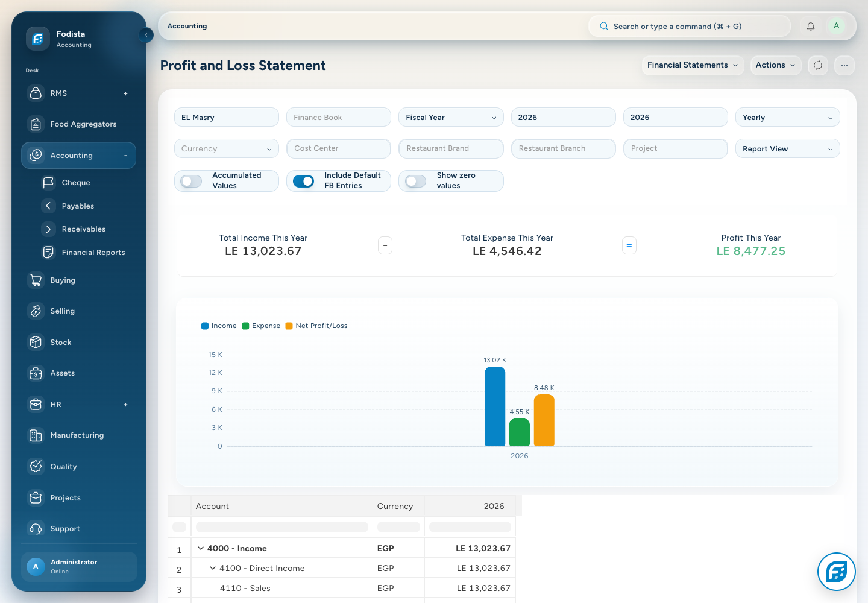Disable Include Default FB Entries switch

tap(303, 181)
